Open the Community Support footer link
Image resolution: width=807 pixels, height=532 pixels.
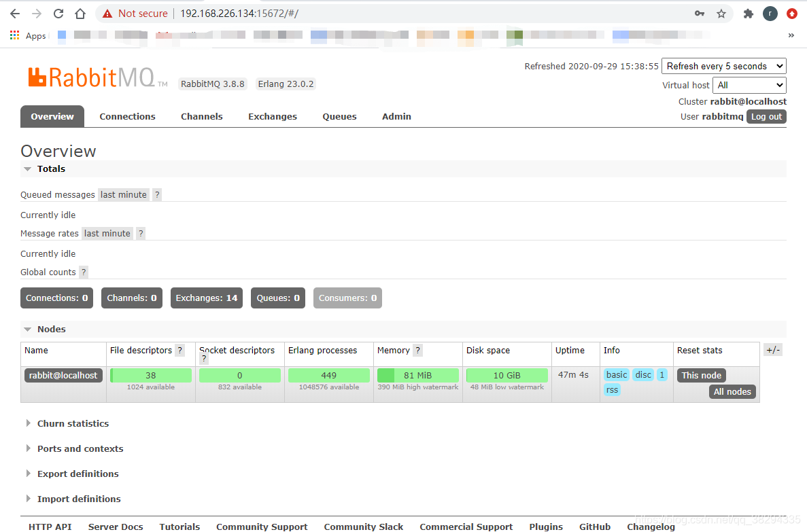[x=262, y=527]
